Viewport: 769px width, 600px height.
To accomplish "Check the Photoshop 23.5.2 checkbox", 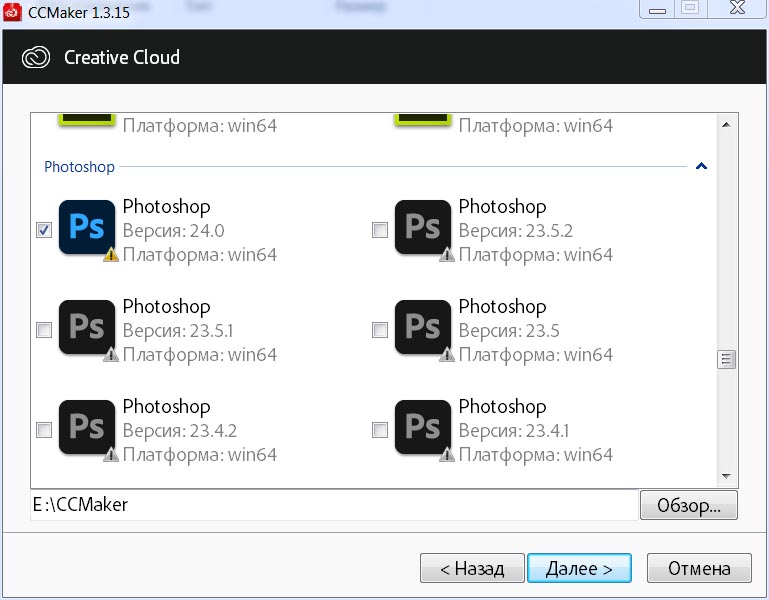I will click(380, 230).
